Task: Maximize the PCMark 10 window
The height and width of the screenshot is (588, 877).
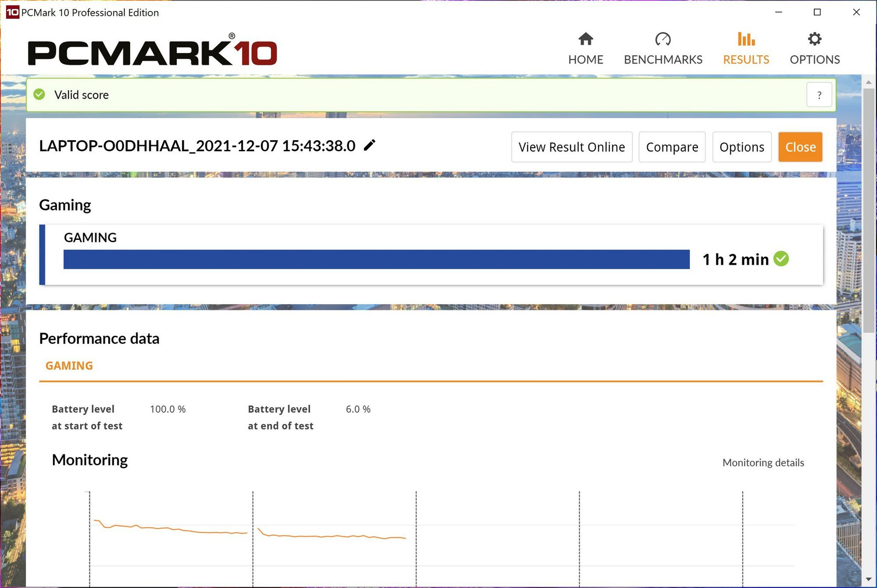Action: (x=818, y=12)
